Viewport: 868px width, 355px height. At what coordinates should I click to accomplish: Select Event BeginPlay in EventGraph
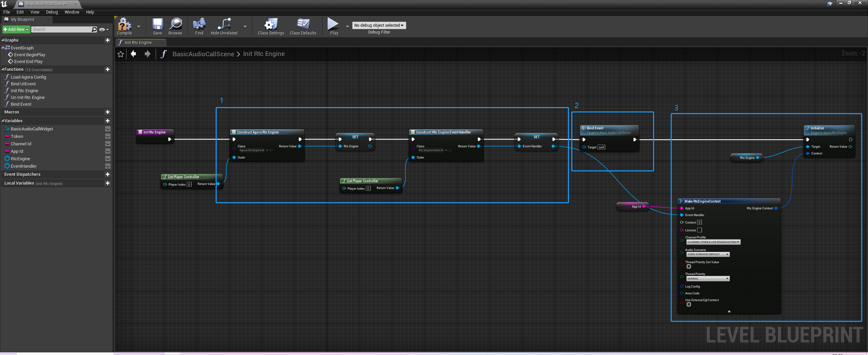[29, 55]
